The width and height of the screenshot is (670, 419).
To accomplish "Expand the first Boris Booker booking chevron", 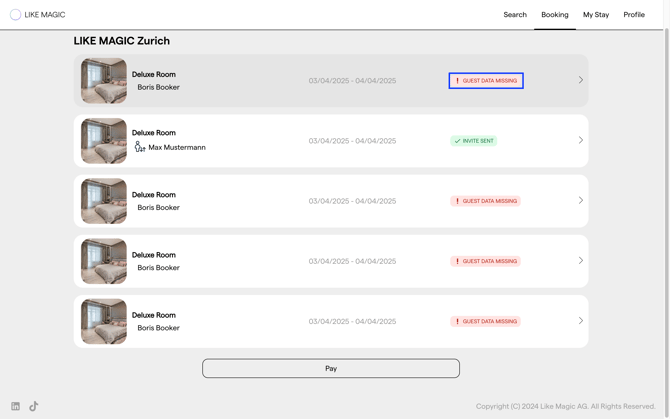I will point(580,80).
